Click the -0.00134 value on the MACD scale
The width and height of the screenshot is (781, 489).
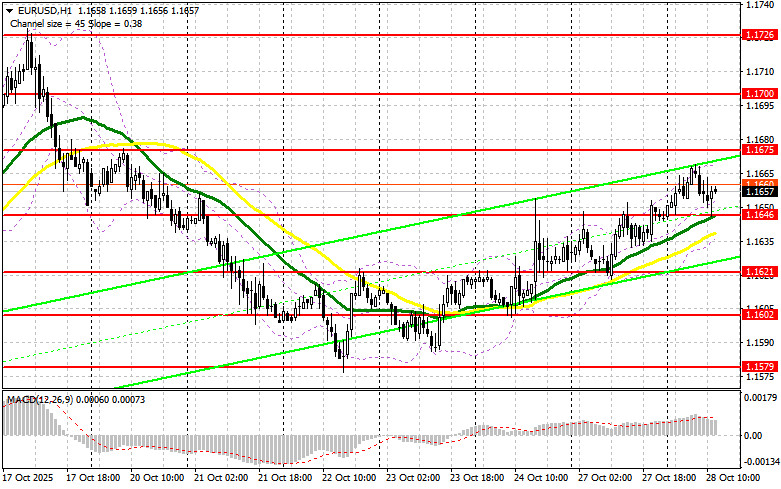pos(762,462)
